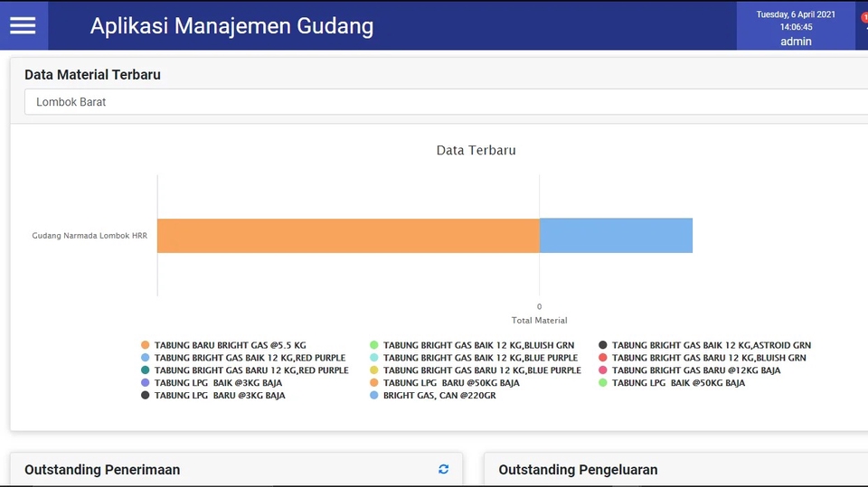The height and width of the screenshot is (487, 868).
Task: Click the blue chart bar segment
Action: coord(616,236)
